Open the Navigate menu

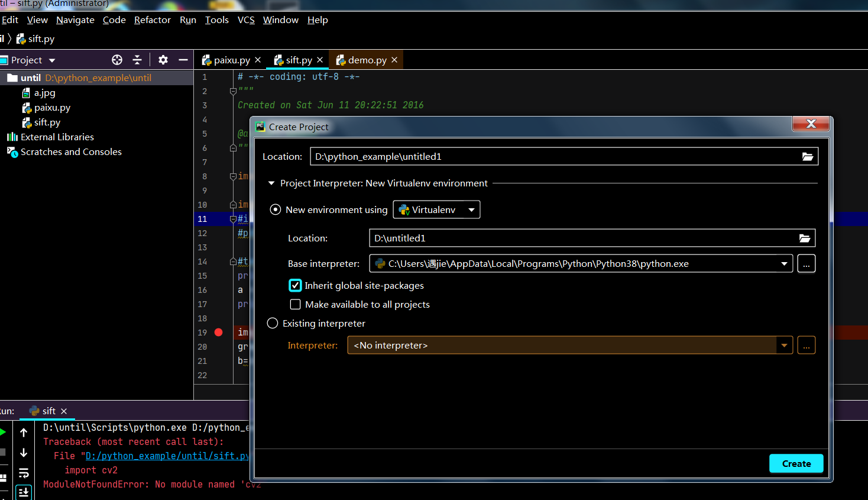click(75, 20)
